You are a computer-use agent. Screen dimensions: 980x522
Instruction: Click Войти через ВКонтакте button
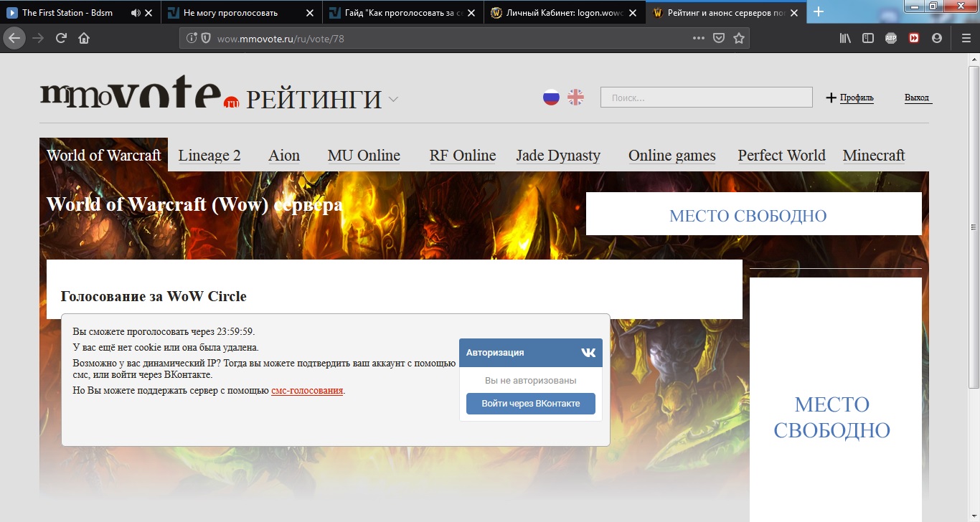coord(530,403)
